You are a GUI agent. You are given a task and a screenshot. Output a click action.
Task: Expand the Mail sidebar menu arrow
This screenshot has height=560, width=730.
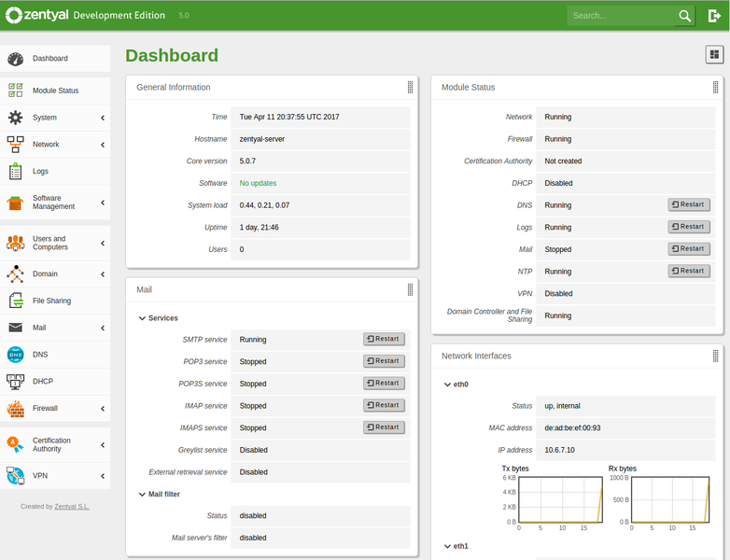click(103, 328)
